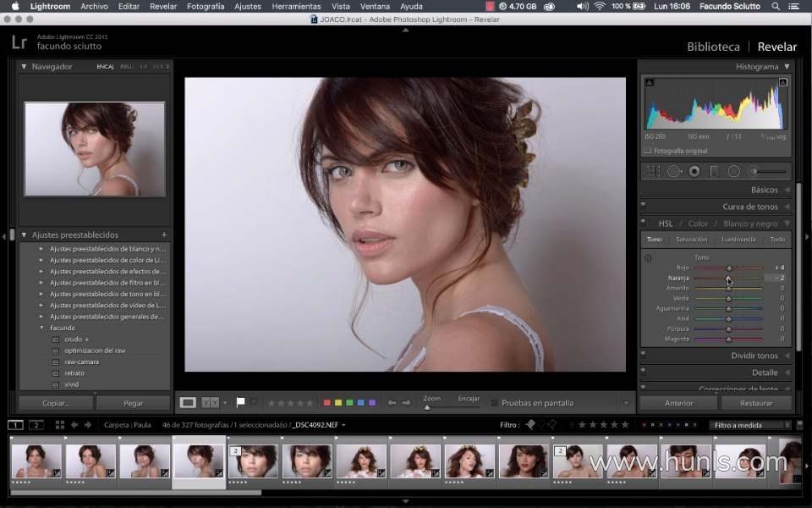This screenshot has height=508, width=812.
Task: Open Spotlight search in menu bar
Action: tap(776, 6)
